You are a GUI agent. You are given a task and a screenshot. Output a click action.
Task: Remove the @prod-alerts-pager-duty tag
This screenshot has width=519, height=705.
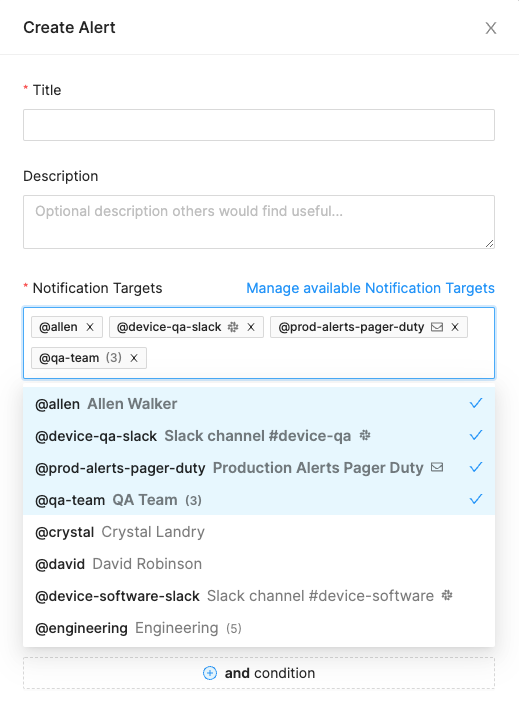coord(455,327)
